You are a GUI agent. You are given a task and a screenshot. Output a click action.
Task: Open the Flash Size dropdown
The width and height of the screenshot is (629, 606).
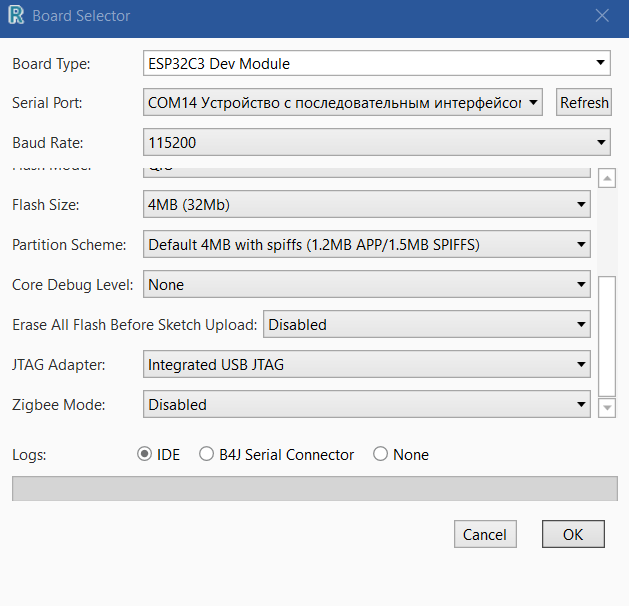click(367, 205)
